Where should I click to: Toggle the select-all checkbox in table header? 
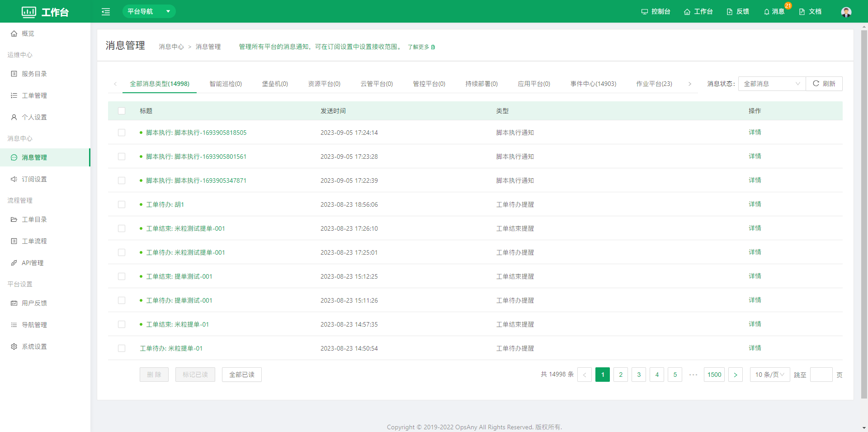[x=122, y=111]
